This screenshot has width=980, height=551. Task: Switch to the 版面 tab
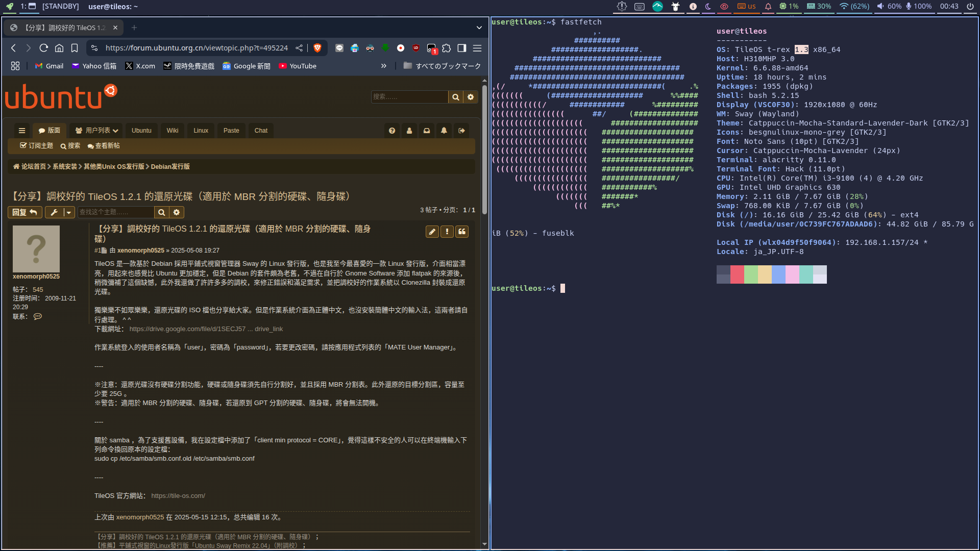coord(50,131)
